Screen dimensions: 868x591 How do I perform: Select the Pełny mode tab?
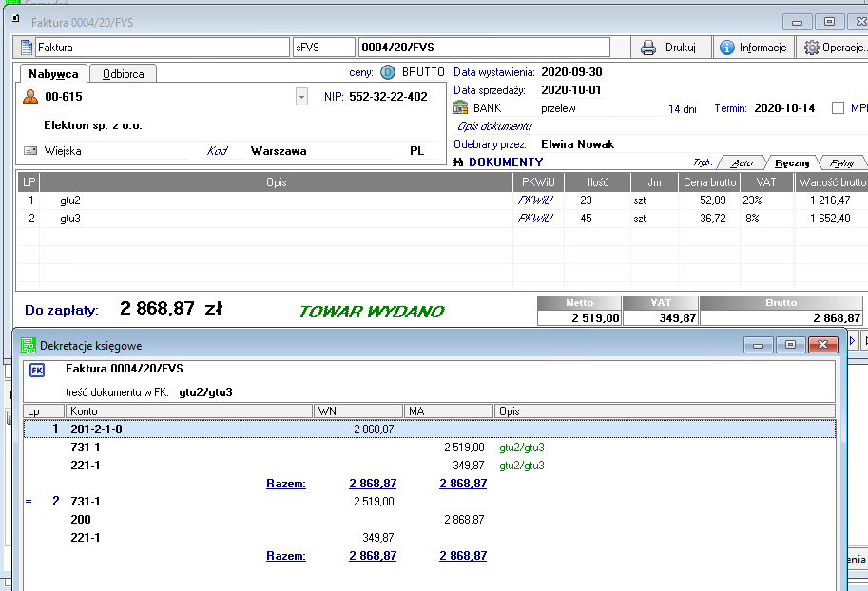click(841, 162)
